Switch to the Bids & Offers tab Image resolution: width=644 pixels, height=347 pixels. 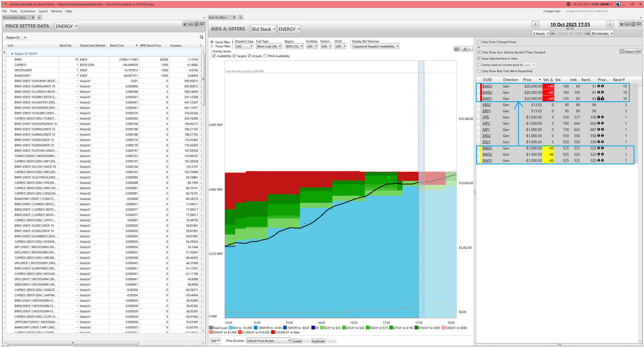click(x=218, y=17)
